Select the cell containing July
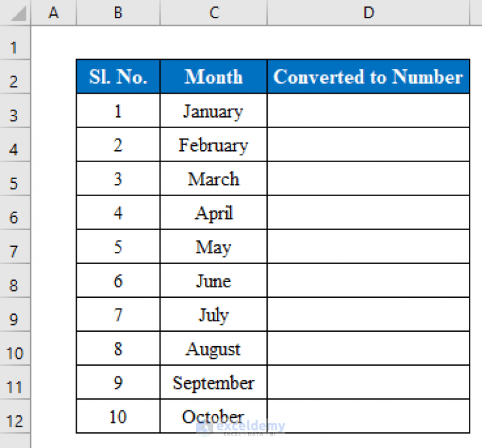 pyautogui.click(x=214, y=314)
